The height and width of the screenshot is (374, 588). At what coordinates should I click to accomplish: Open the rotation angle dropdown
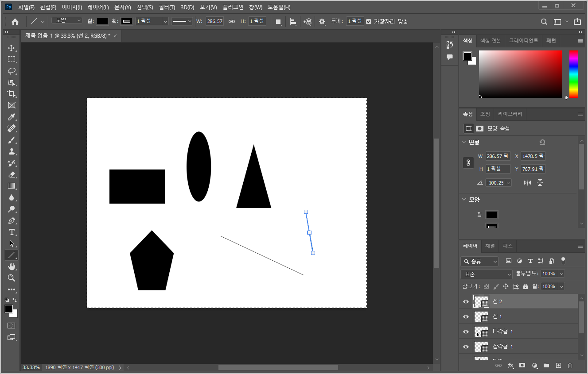click(508, 182)
